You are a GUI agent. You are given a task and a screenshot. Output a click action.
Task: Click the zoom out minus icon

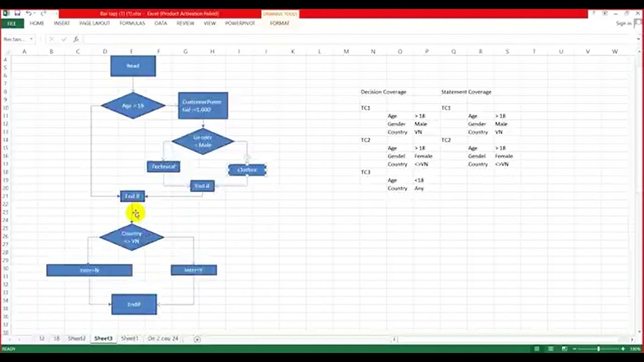click(x=575, y=349)
